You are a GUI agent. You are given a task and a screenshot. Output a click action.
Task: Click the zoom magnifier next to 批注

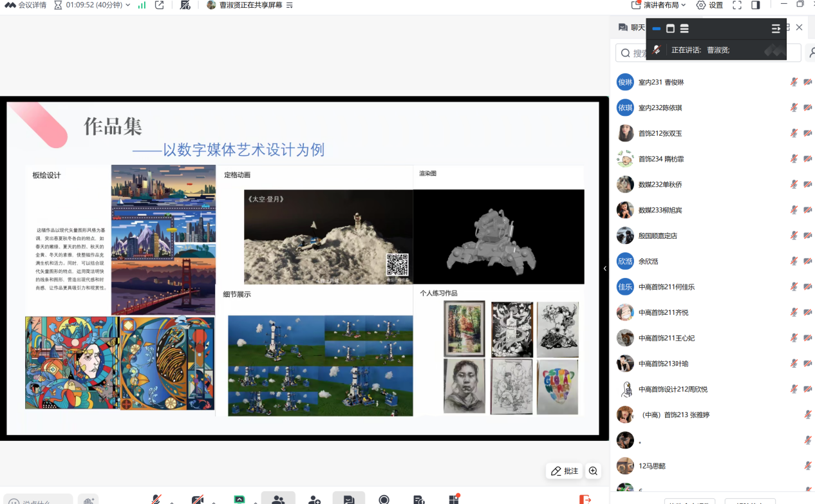593,471
